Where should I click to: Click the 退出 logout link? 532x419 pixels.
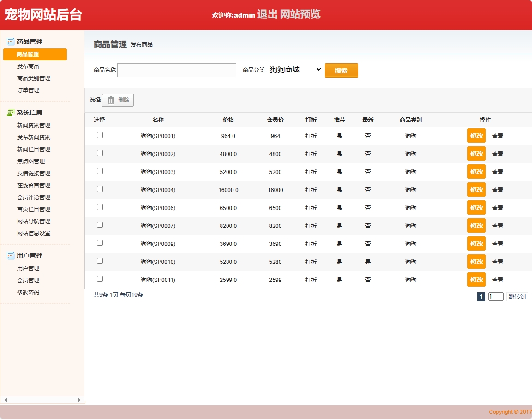tap(267, 14)
